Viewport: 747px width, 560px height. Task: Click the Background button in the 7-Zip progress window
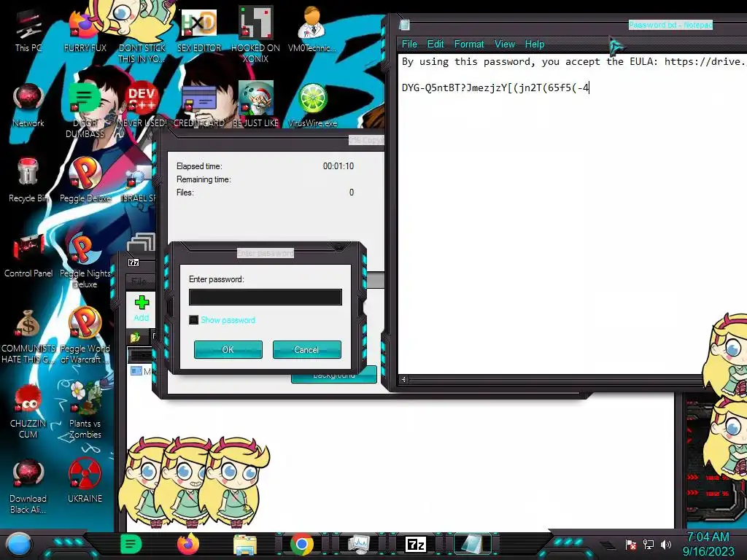(x=334, y=376)
